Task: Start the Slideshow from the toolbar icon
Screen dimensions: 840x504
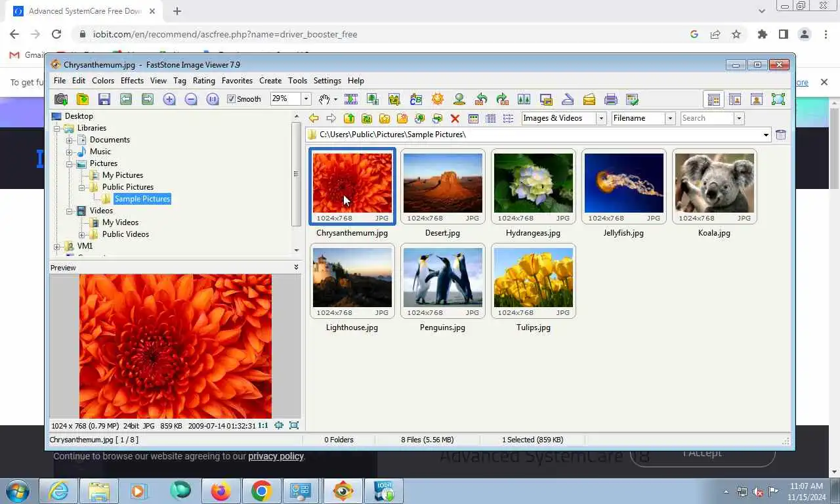Action: point(351,99)
